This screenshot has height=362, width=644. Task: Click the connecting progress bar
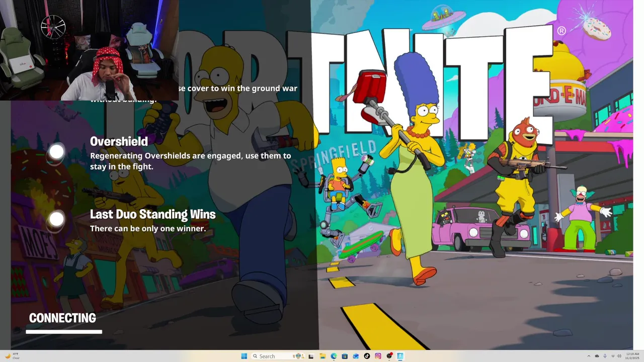click(64, 332)
